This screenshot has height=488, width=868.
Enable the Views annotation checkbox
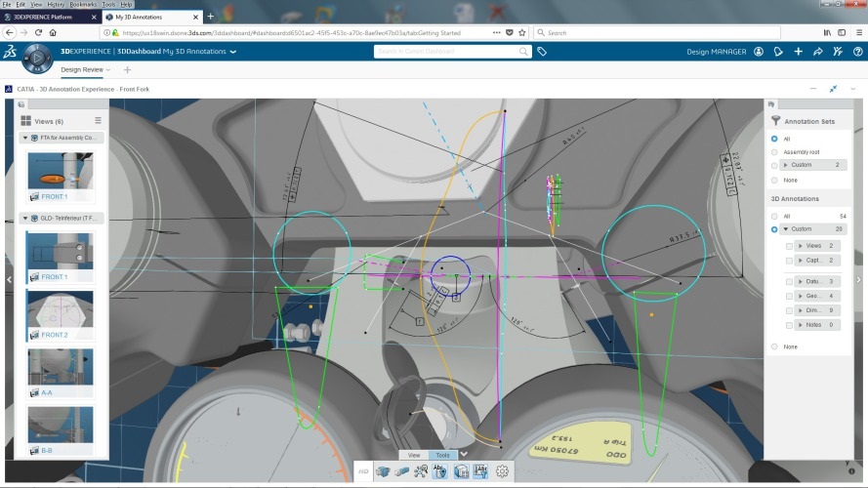pos(789,246)
